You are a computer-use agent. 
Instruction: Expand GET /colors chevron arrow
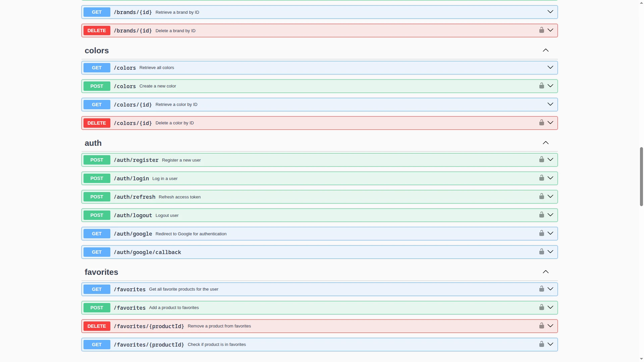(x=550, y=67)
